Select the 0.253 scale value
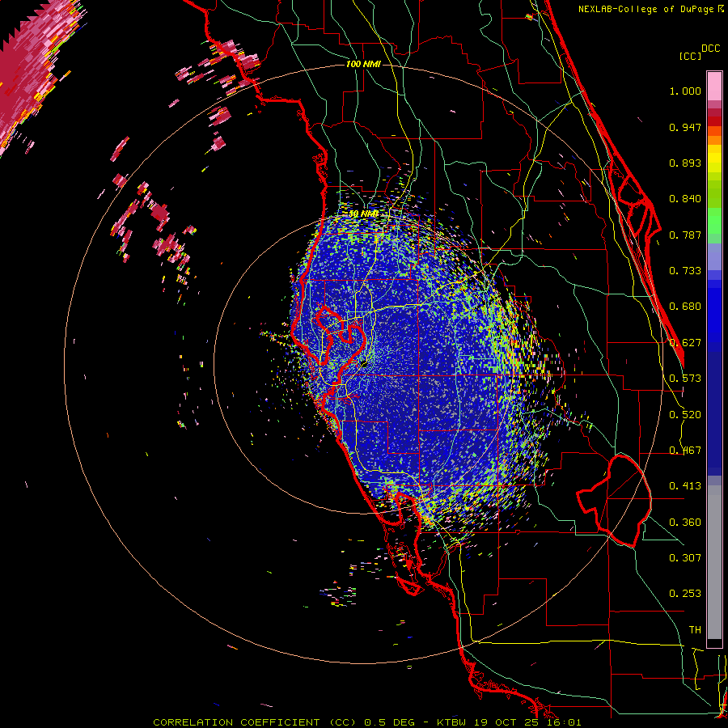 [685, 594]
